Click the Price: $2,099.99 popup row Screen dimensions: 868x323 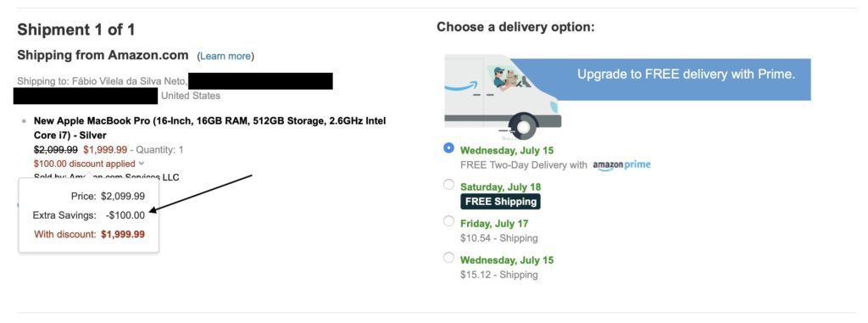[x=108, y=196]
